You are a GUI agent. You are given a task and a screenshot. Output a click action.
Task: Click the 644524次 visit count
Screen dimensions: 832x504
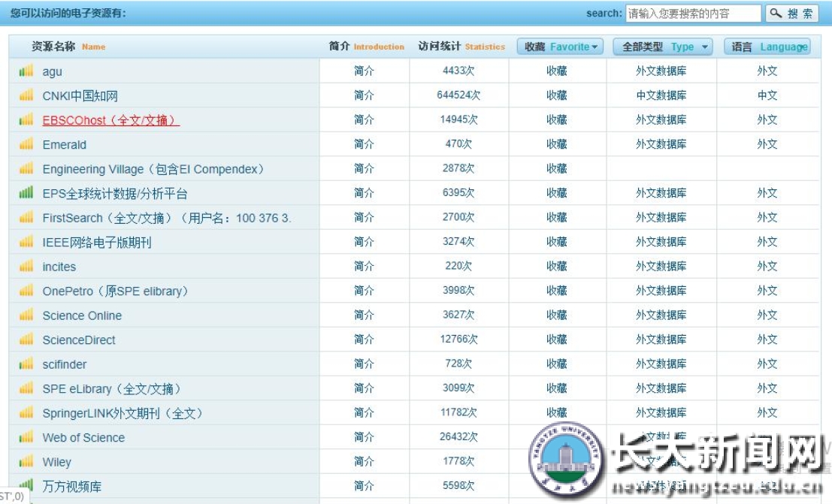(458, 95)
